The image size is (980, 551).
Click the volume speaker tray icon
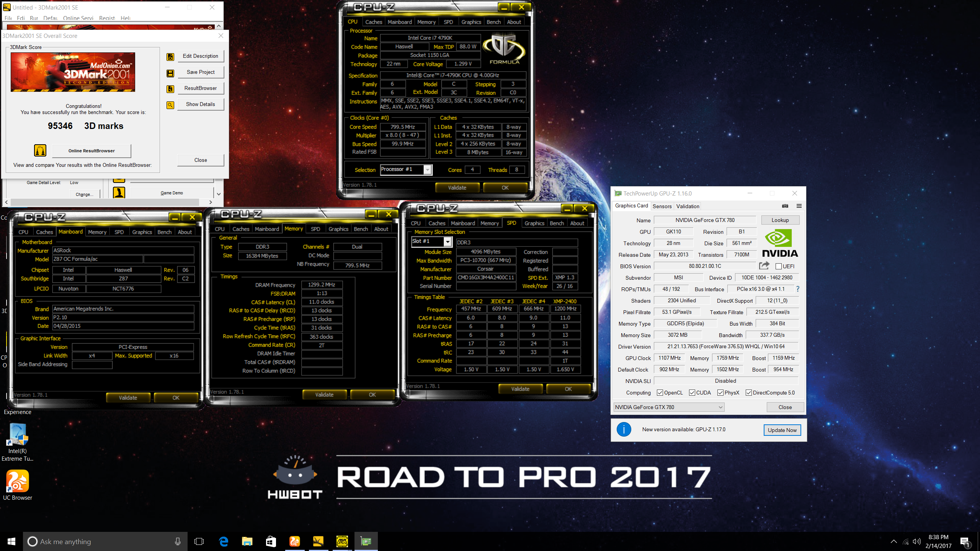916,541
